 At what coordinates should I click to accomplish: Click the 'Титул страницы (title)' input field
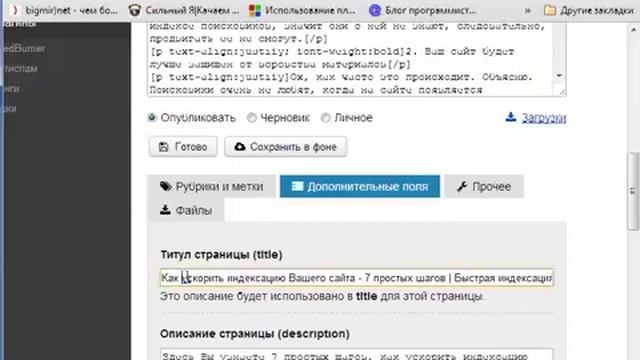coord(356,278)
